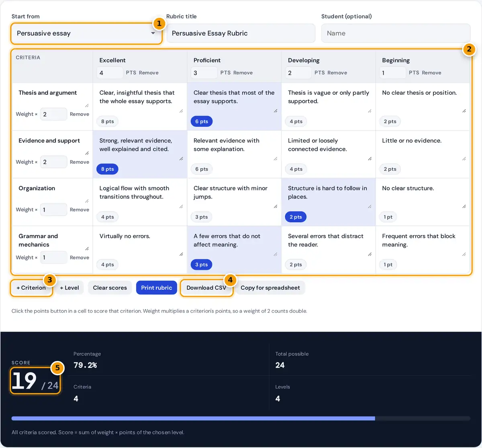Add a new criterion row

(x=31, y=287)
